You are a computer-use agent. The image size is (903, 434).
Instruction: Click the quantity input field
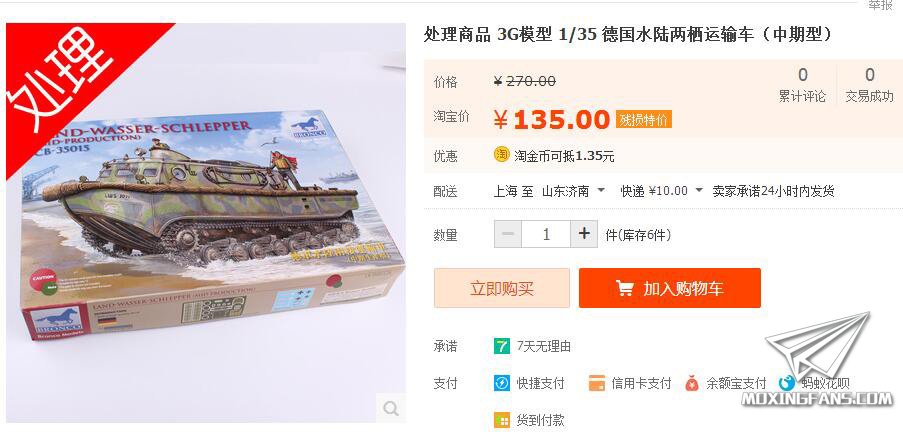pyautogui.click(x=546, y=234)
